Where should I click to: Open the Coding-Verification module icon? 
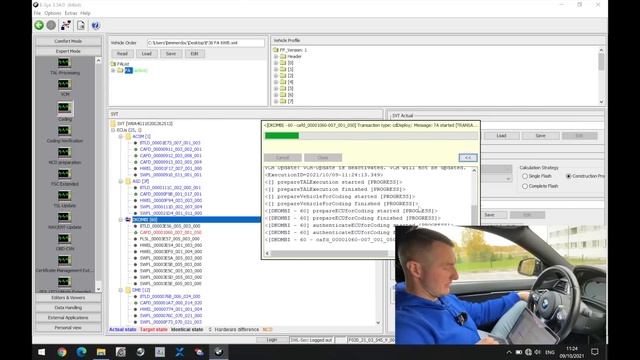[64, 131]
